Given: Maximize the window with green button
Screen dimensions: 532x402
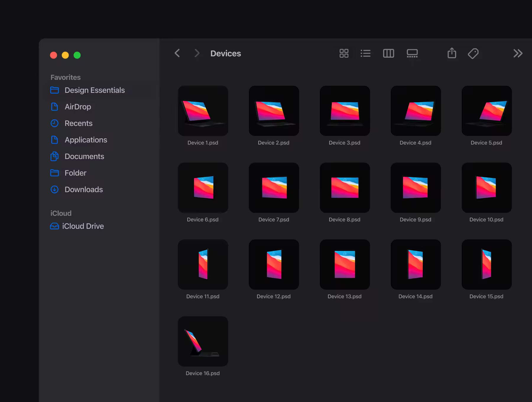Looking at the screenshot, I should (x=77, y=55).
